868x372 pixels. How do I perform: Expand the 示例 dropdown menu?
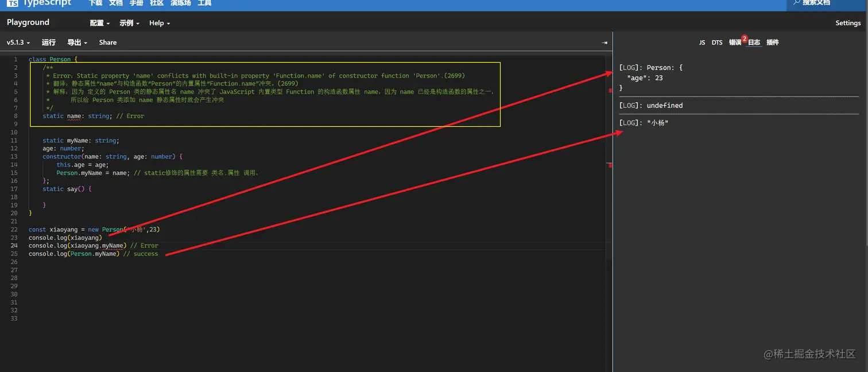(129, 23)
